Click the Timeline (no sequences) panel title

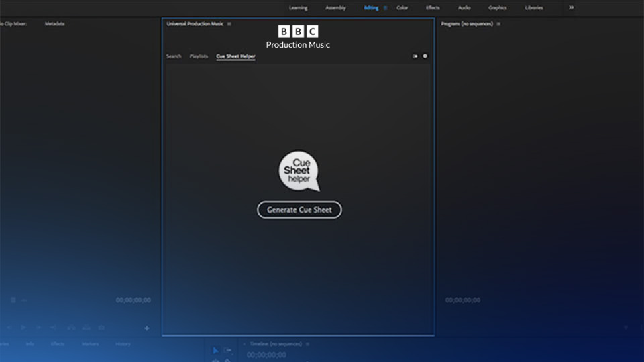[276, 344]
